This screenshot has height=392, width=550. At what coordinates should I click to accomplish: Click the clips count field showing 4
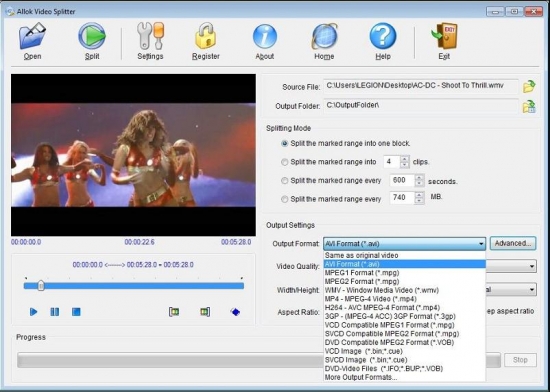point(392,162)
